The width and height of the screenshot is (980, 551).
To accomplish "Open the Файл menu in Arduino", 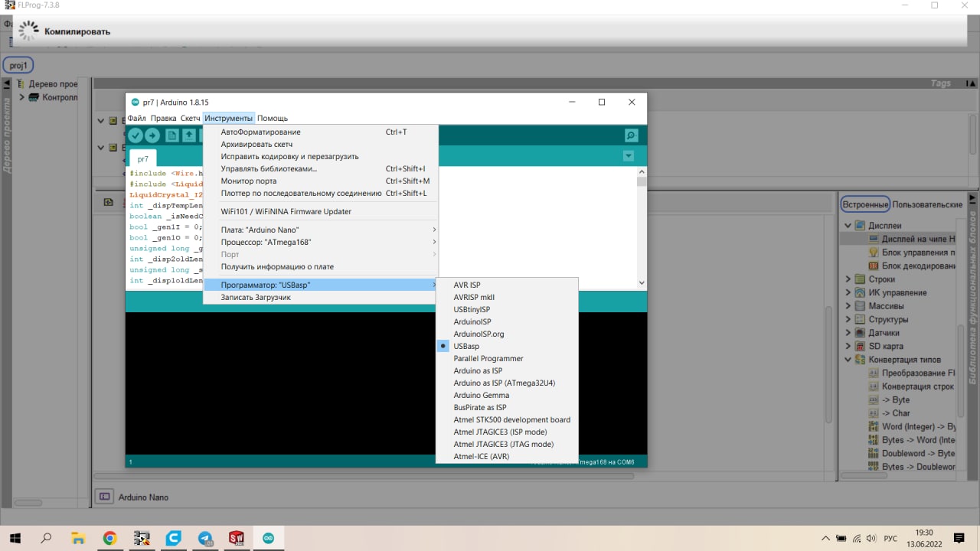I will click(x=136, y=119).
